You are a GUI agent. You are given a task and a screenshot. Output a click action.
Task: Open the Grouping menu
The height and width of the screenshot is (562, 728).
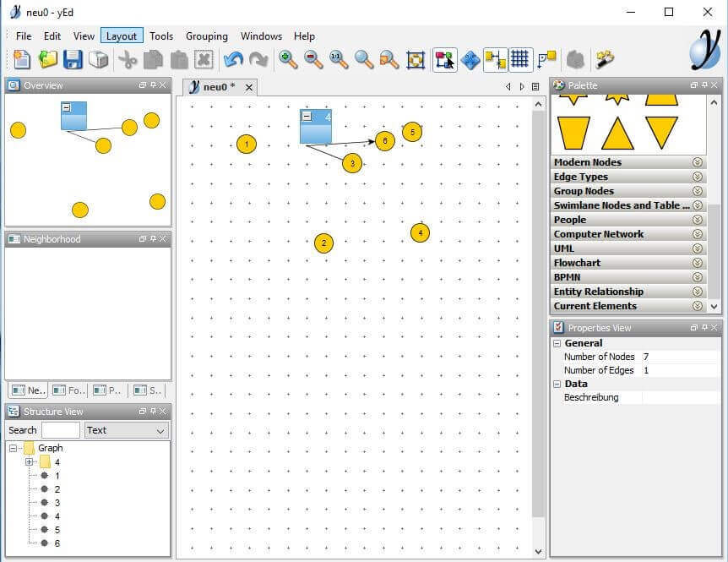(207, 36)
